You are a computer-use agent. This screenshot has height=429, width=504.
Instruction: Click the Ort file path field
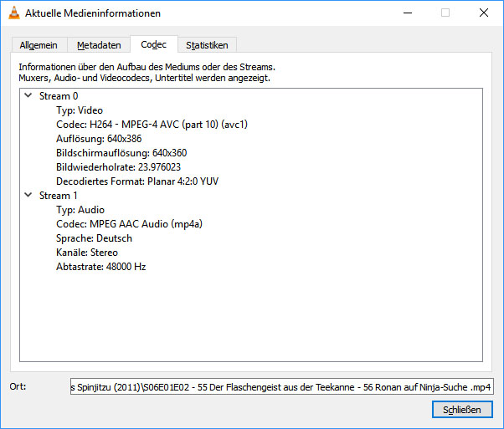tap(282, 387)
